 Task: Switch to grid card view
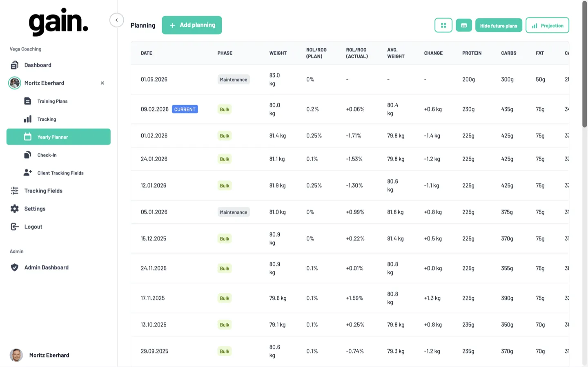click(x=443, y=25)
